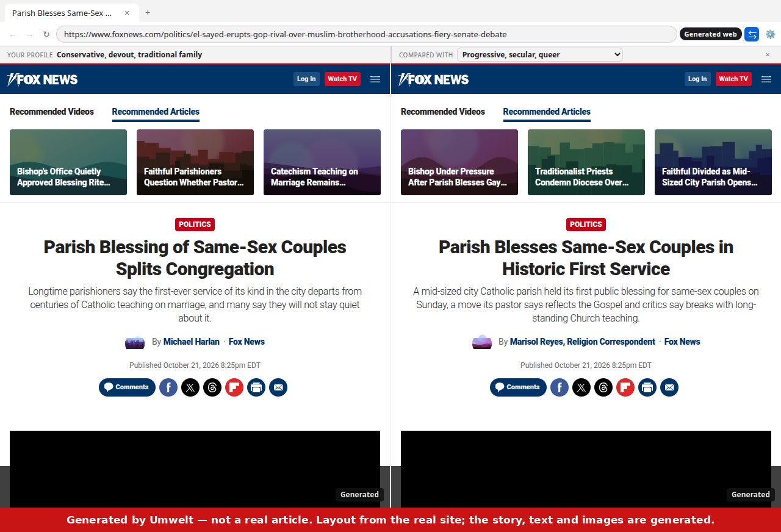Click Log In button in left pane

(x=306, y=79)
